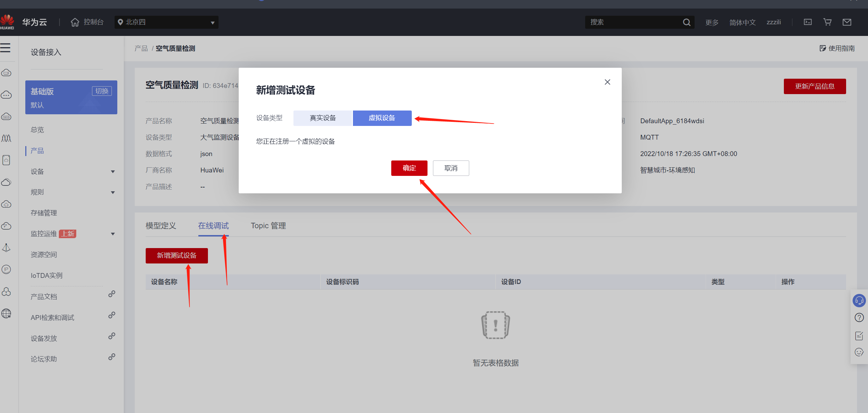Open the cloud shell terminal icon

click(x=807, y=22)
